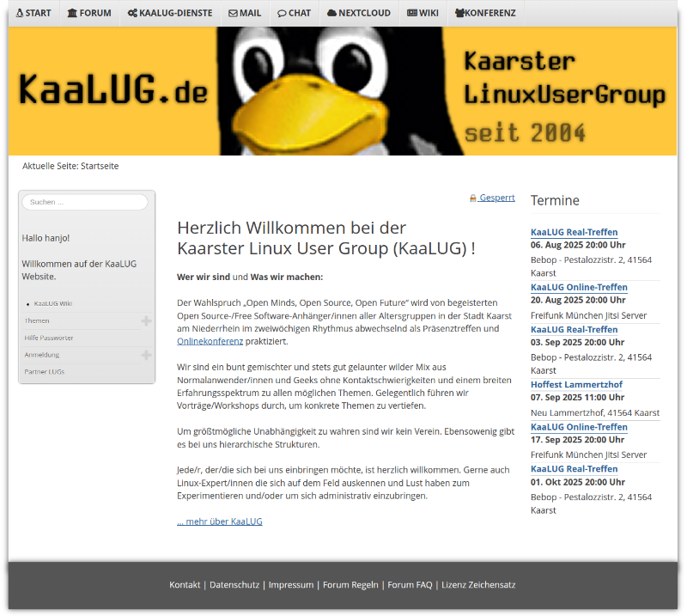
Task: Click the '07. Sep 2025 11:00 Uhr' date
Action: [577, 398]
